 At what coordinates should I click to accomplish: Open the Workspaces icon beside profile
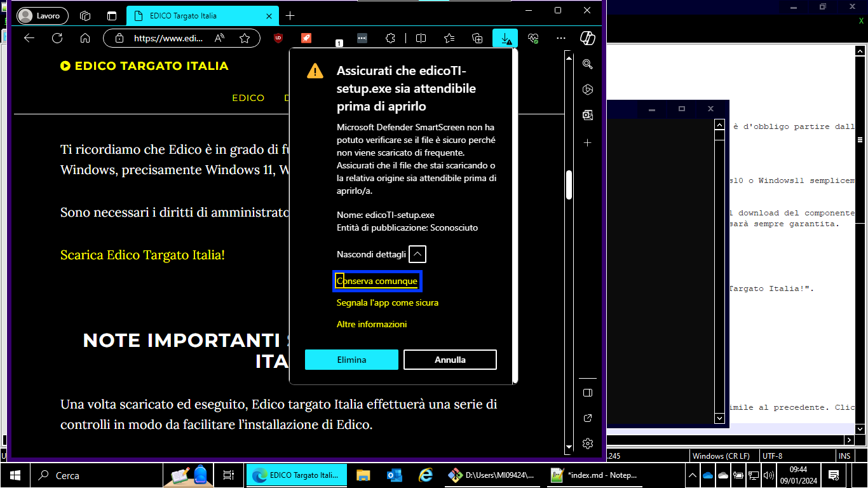click(x=85, y=15)
